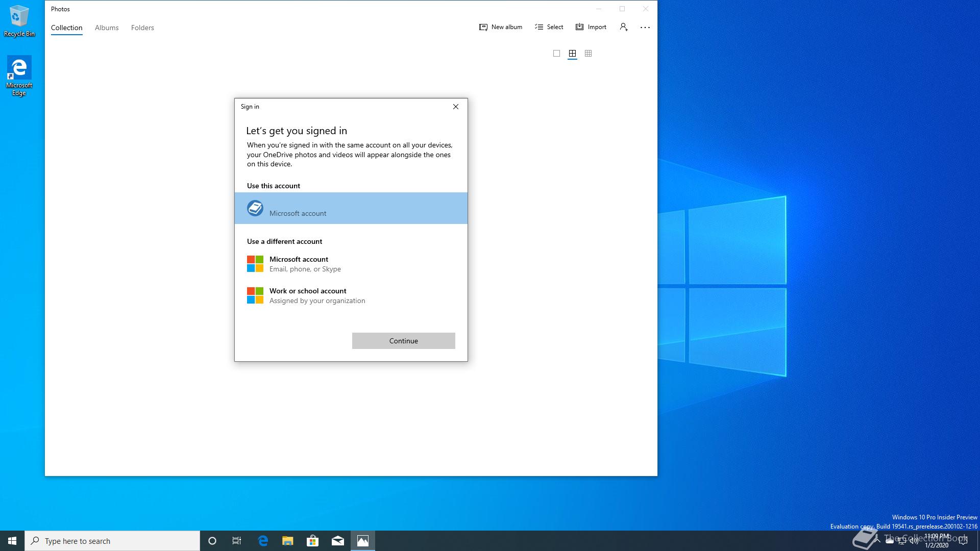Minimize the Photos window
This screenshot has height=551, width=980.
[x=599, y=9]
